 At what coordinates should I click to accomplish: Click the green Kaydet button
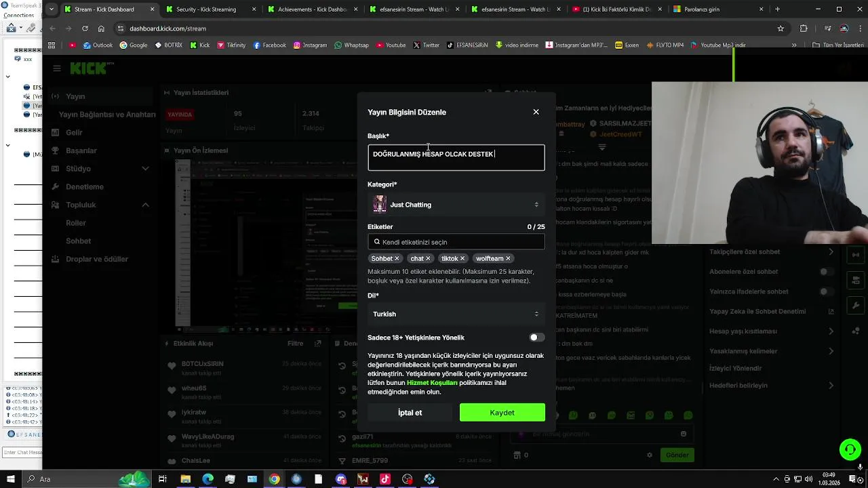pos(502,412)
